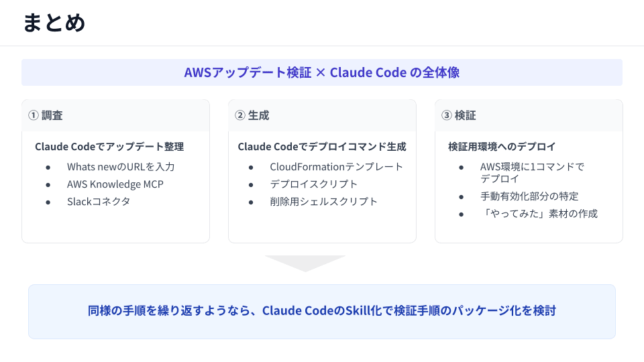
Task: Select the Claude Codeでデプロイコマンド生成 heading
Action: (322, 147)
